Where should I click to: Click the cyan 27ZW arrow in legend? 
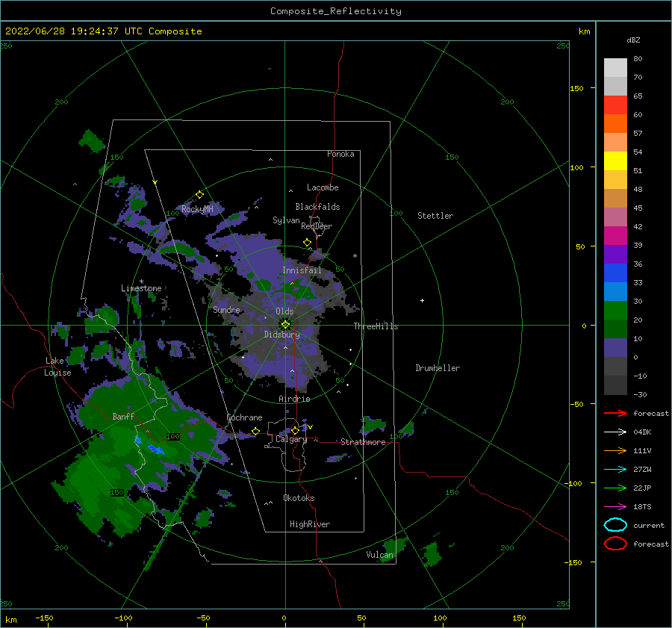[615, 470]
